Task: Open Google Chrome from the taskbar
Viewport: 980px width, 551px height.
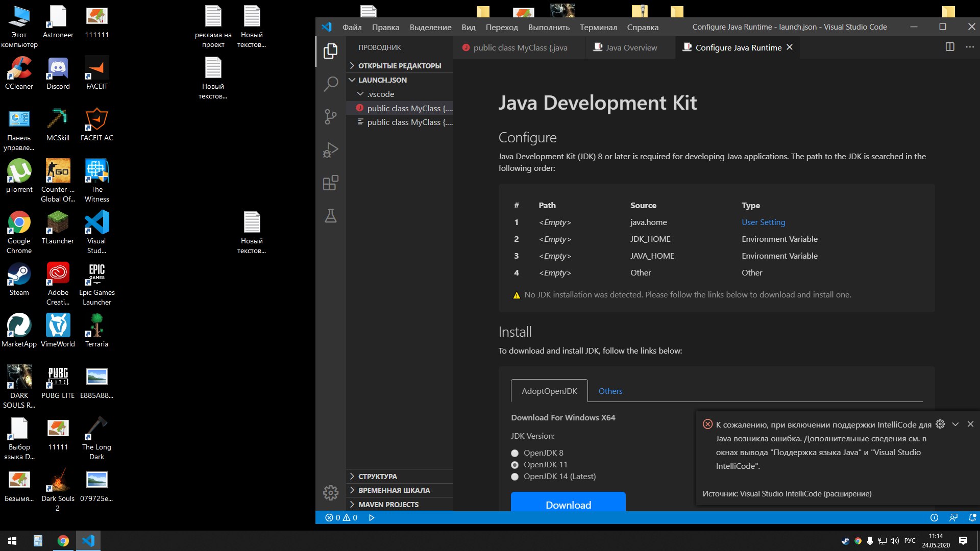Action: (63, 541)
